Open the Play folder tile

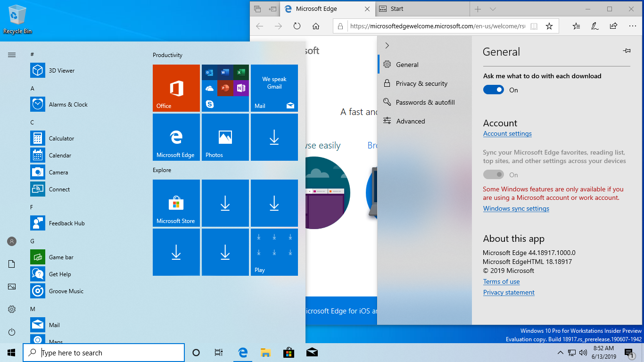(274, 252)
